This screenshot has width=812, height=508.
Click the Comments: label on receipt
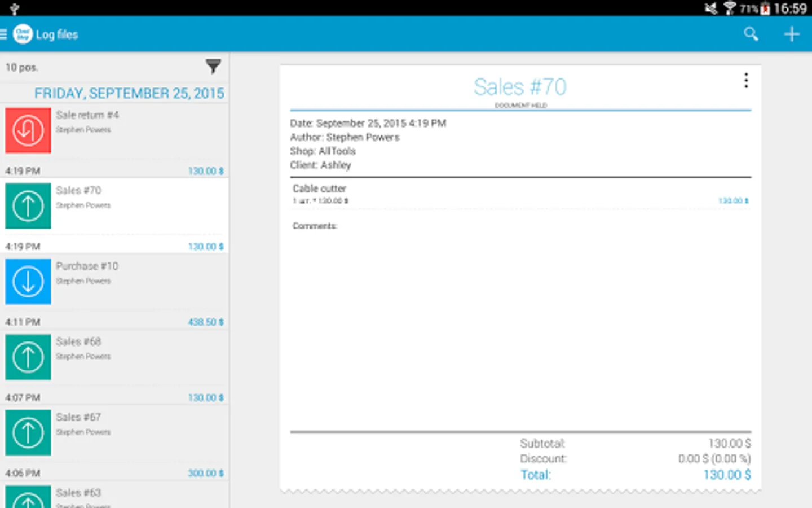click(x=315, y=226)
